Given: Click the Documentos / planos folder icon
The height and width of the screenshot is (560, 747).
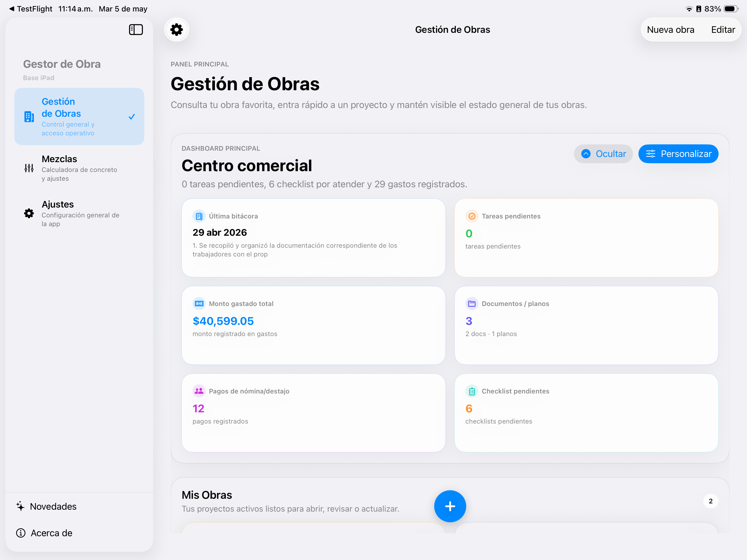Looking at the screenshot, I should 472,304.
